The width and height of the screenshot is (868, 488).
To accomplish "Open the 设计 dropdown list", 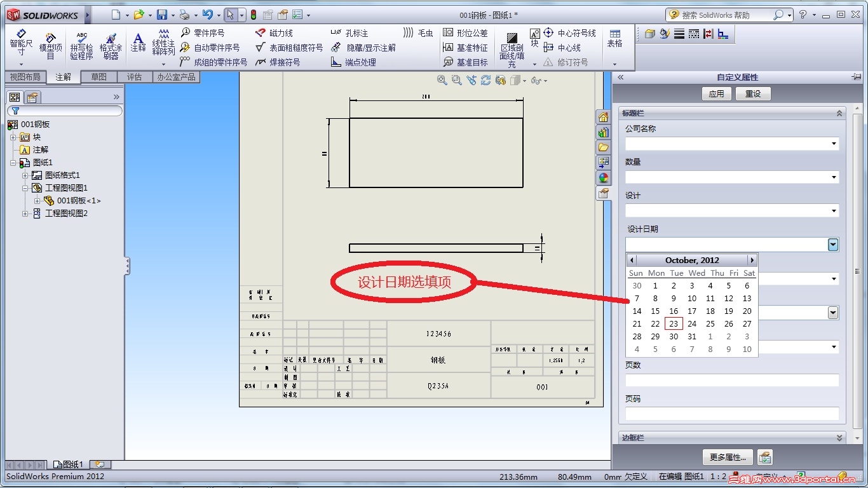I will pos(834,212).
